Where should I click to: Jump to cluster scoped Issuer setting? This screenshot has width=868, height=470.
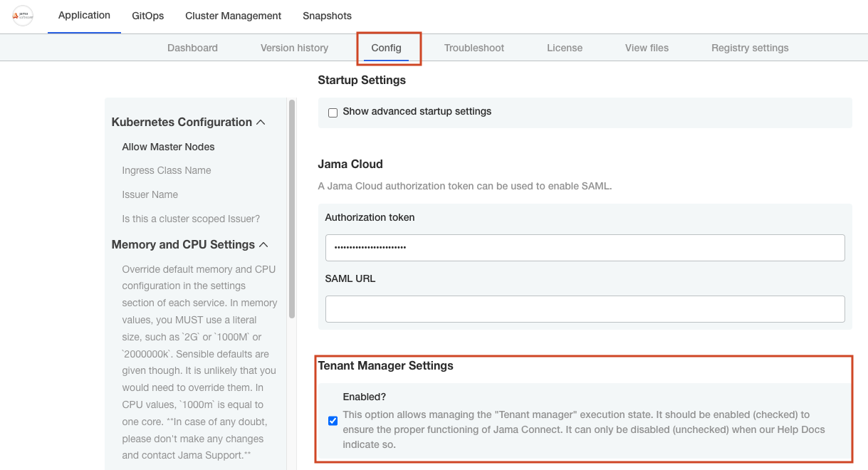coord(191,219)
